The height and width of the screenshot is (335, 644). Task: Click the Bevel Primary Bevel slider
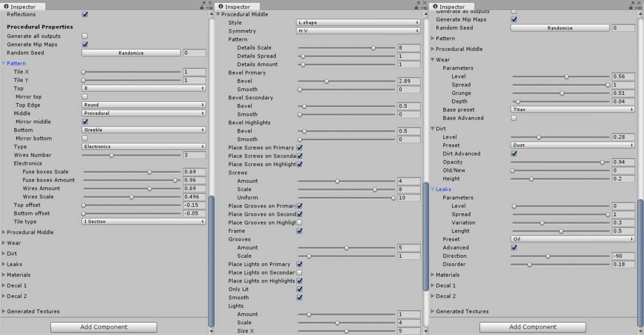346,81
